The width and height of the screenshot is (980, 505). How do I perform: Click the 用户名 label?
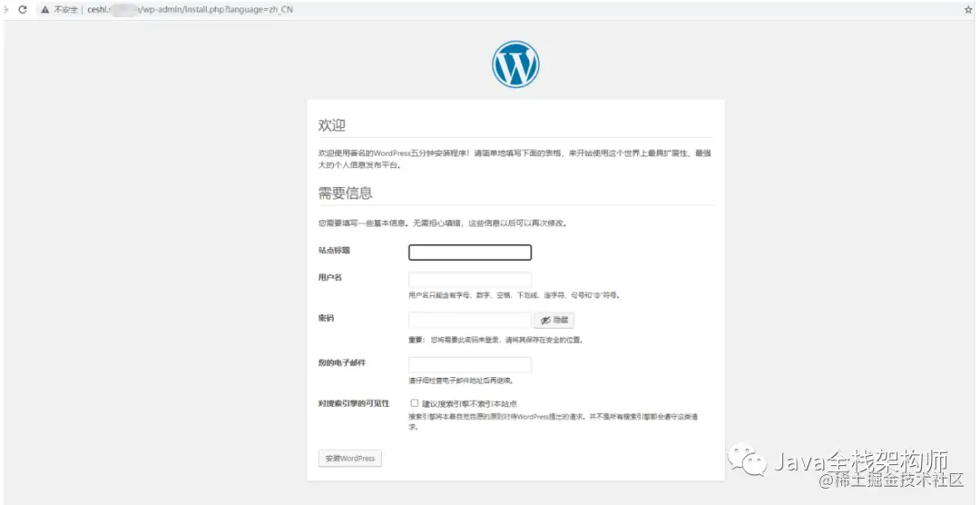[330, 278]
